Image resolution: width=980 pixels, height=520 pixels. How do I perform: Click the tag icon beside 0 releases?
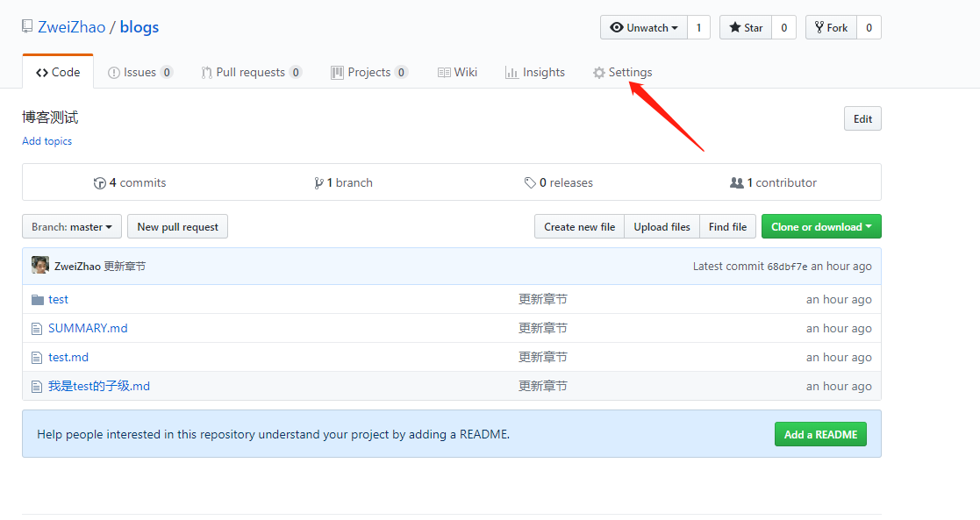pos(530,182)
